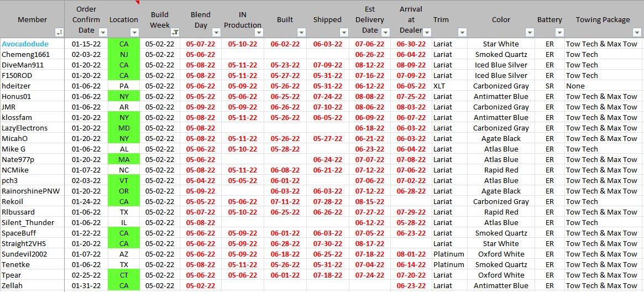This screenshot has width=644, height=292.
Task: Click the Avocadodude member link
Action: [25, 44]
